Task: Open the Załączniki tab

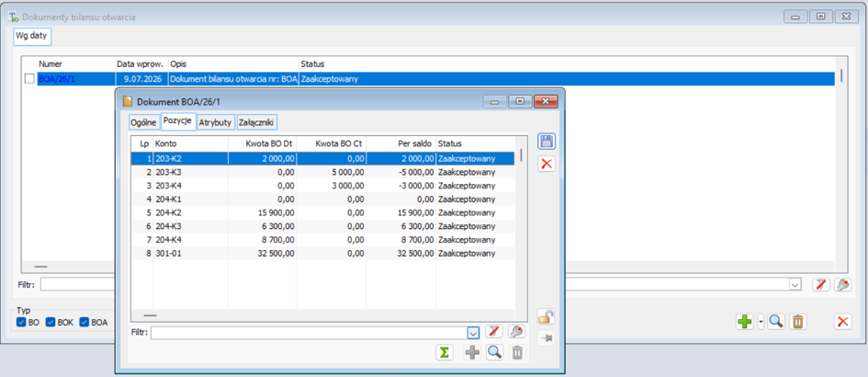Action: coord(257,122)
